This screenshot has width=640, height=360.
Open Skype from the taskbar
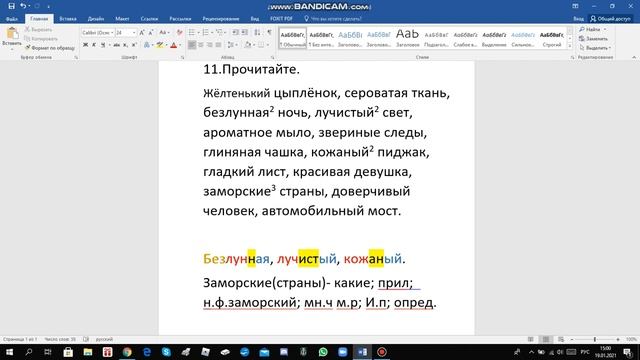(166, 352)
